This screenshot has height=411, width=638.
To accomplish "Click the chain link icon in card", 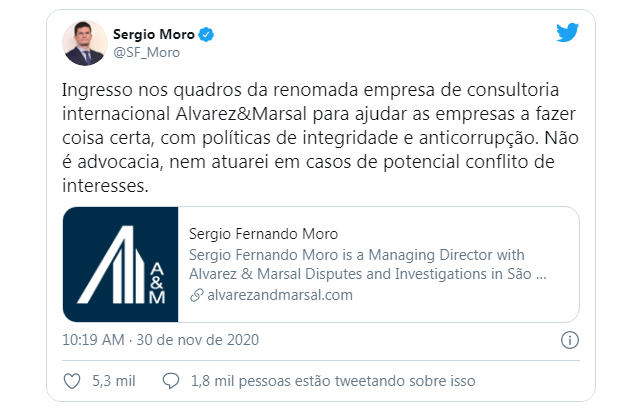I will tap(195, 295).
